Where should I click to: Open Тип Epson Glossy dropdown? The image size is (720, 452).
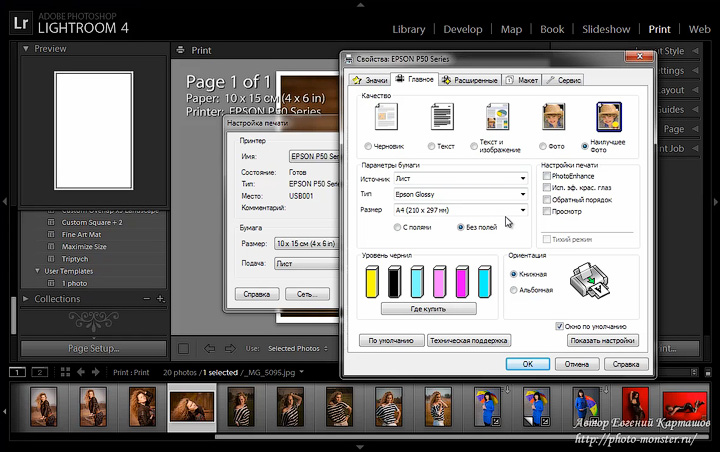461,194
